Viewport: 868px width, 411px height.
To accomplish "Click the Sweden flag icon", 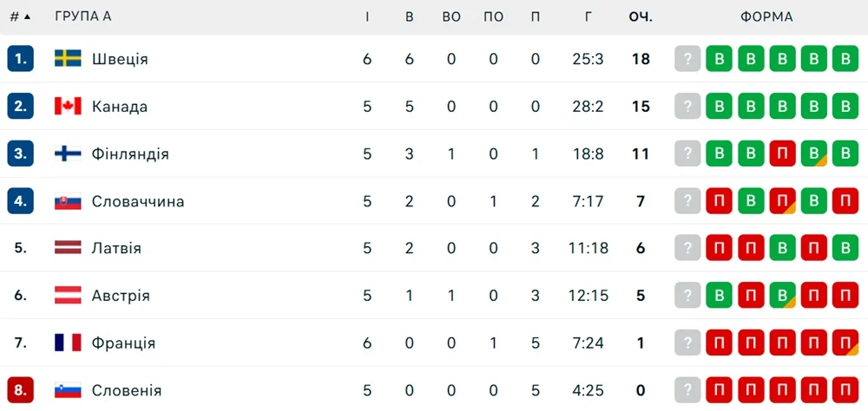I will (x=68, y=59).
